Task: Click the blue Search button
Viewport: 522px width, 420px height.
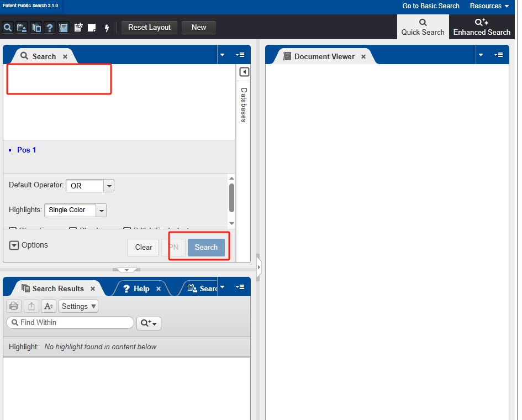Action: (206, 247)
